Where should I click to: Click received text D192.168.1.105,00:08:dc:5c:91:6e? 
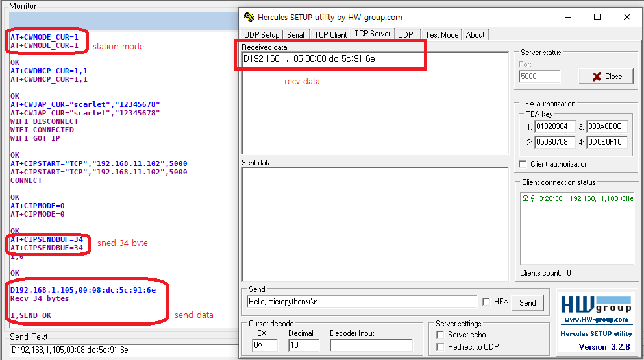(309, 58)
